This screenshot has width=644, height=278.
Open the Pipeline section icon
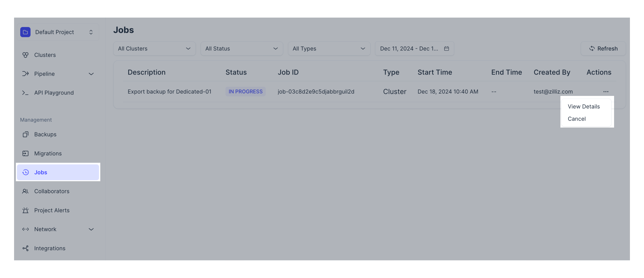(x=26, y=74)
